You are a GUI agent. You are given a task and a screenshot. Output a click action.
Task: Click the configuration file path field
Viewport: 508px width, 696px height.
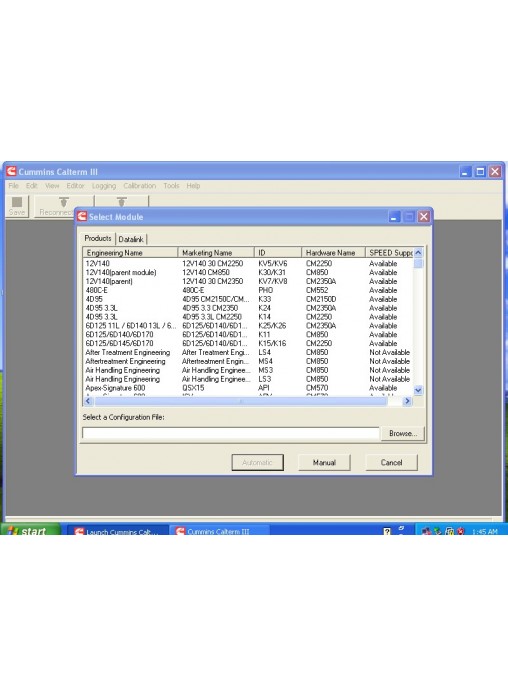tap(231, 433)
